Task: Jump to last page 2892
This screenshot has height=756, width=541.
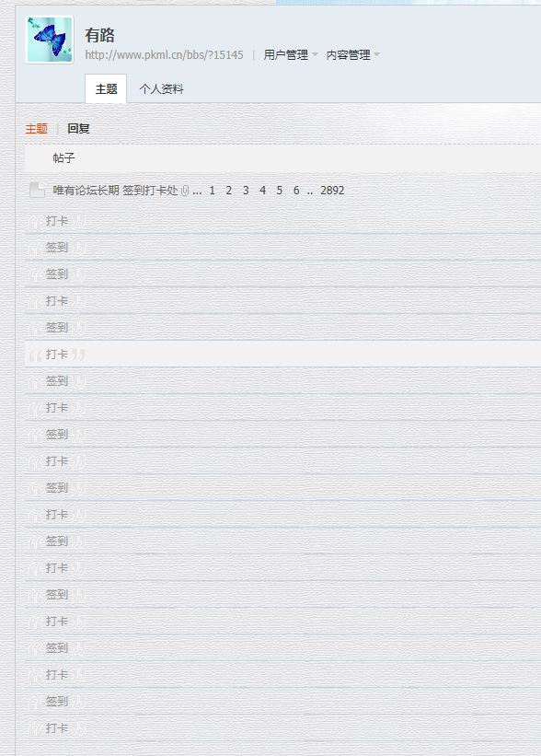Action: click(332, 191)
